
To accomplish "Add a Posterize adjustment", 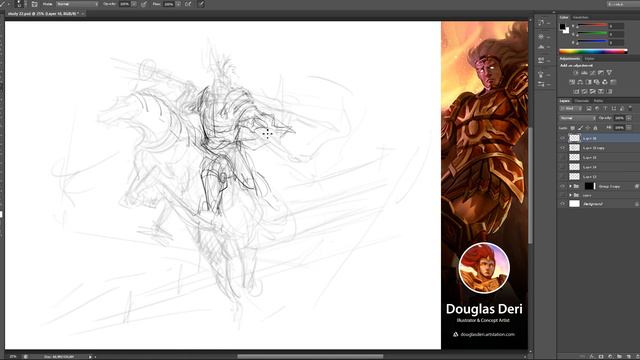I will pyautogui.click(x=584, y=91).
